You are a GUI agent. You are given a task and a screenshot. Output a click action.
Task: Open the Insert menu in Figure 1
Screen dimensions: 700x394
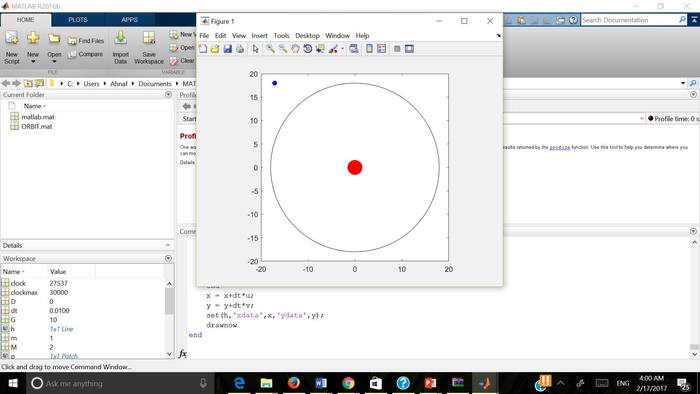(259, 36)
